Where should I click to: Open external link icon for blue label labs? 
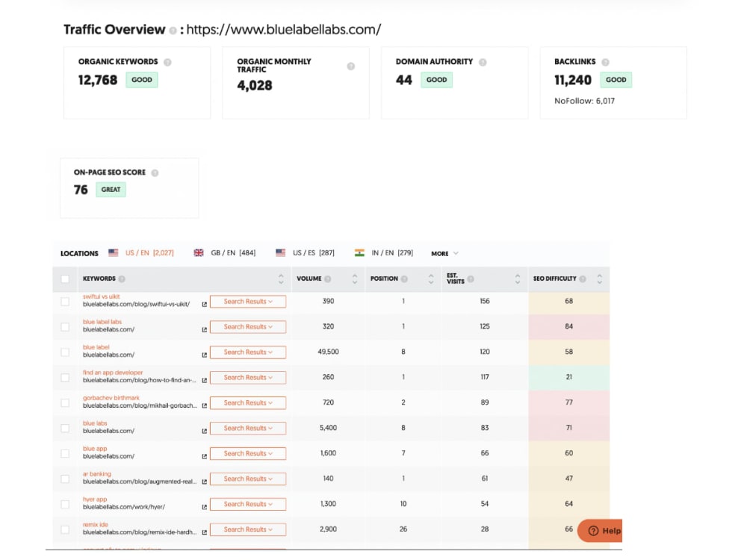click(x=205, y=329)
